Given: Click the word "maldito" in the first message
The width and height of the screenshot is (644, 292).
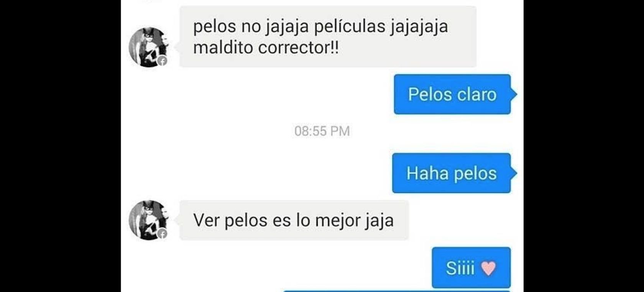Looking at the screenshot, I should coord(223,48).
